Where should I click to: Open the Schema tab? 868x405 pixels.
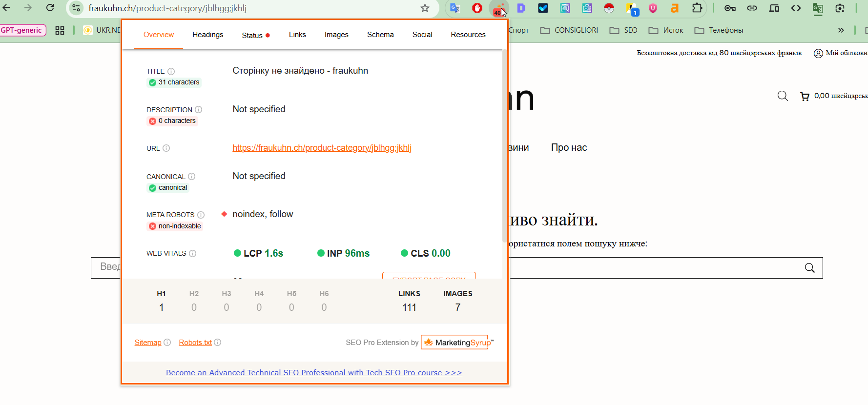(x=380, y=35)
